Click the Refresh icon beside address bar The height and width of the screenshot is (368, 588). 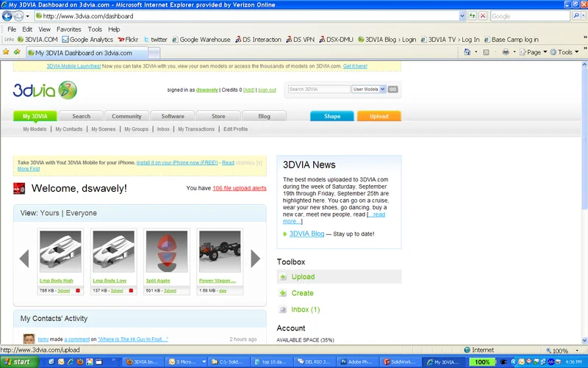[x=472, y=15]
